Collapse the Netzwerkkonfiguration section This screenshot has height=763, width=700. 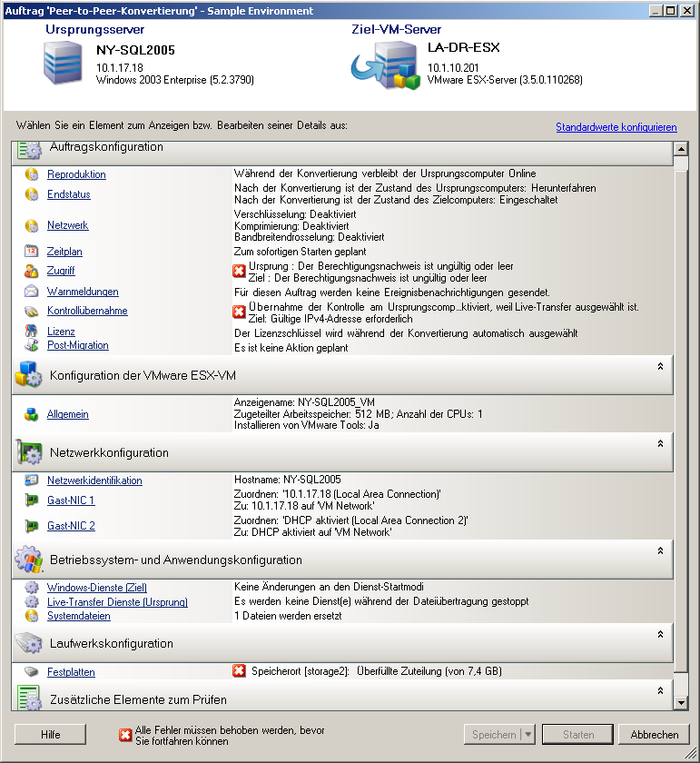[660, 443]
